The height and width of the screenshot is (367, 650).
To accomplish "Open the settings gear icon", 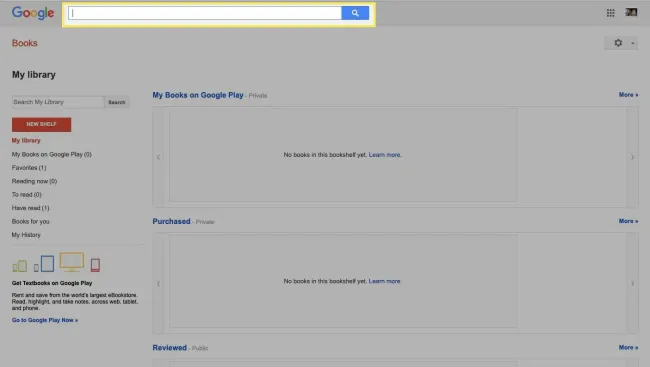I will click(618, 43).
